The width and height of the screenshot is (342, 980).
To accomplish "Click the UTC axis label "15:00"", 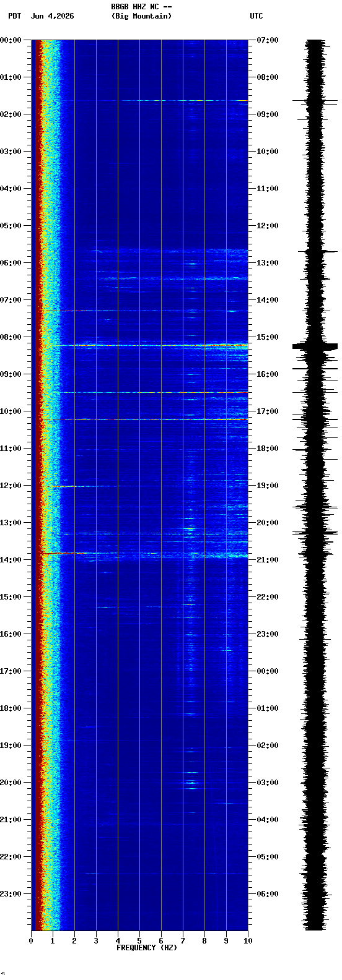I will click(267, 337).
